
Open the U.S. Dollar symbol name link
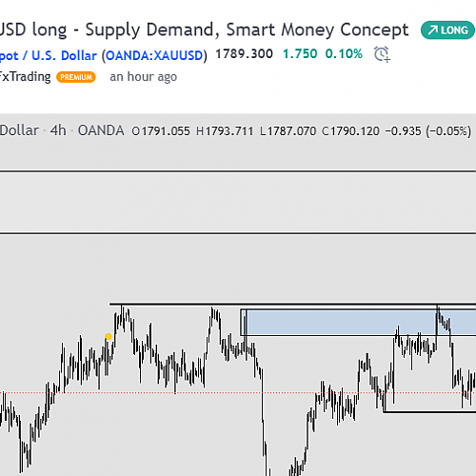pyautogui.click(x=64, y=56)
